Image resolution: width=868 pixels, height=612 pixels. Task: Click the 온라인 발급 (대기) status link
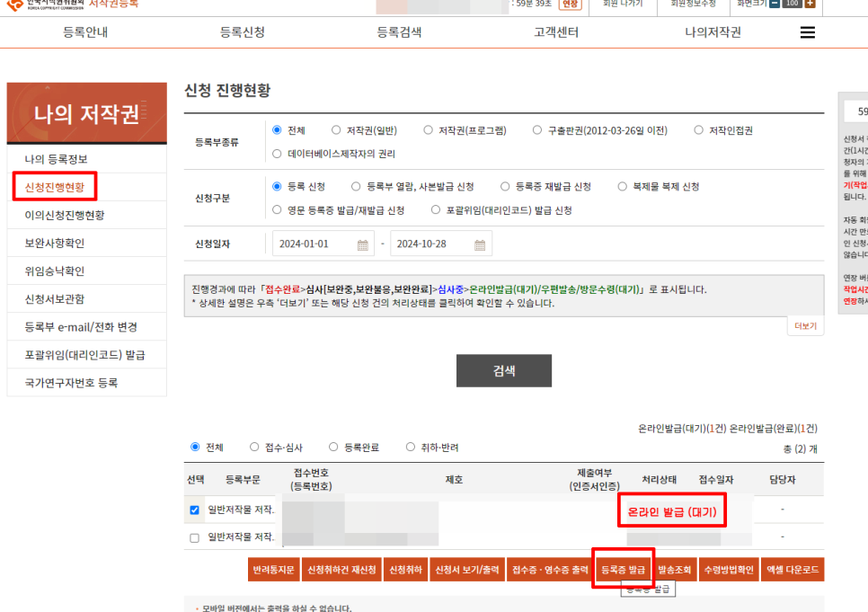tap(673, 511)
